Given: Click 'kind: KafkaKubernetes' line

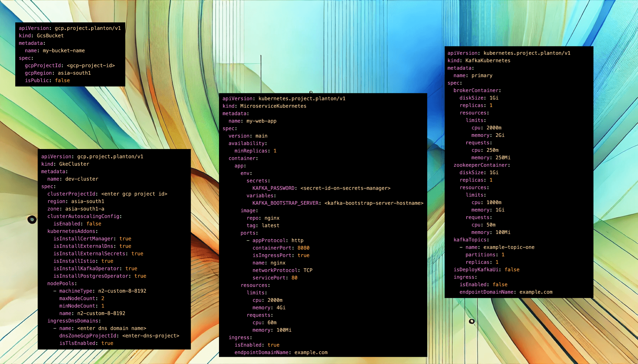Looking at the screenshot, I should coord(479,61).
